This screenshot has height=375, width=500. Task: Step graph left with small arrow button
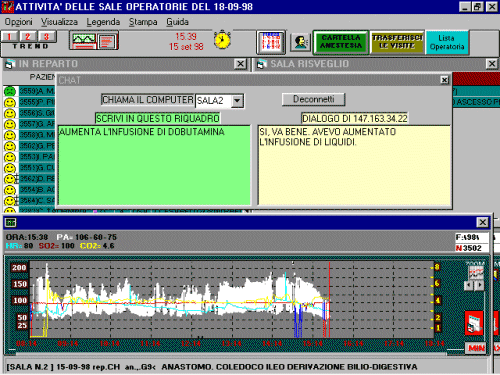pyautogui.click(x=469, y=285)
